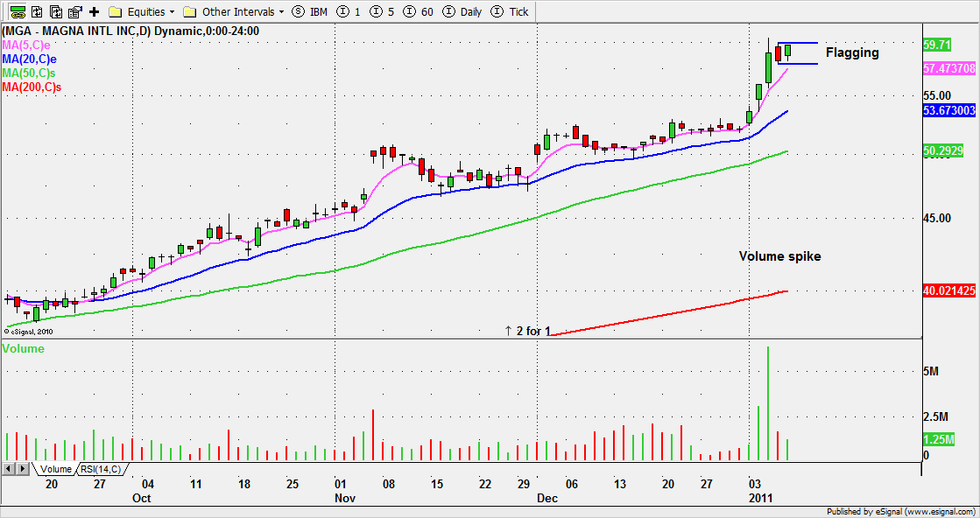The height and width of the screenshot is (518, 980).
Task: Switch to the 60 minute interval
Action: (418, 11)
